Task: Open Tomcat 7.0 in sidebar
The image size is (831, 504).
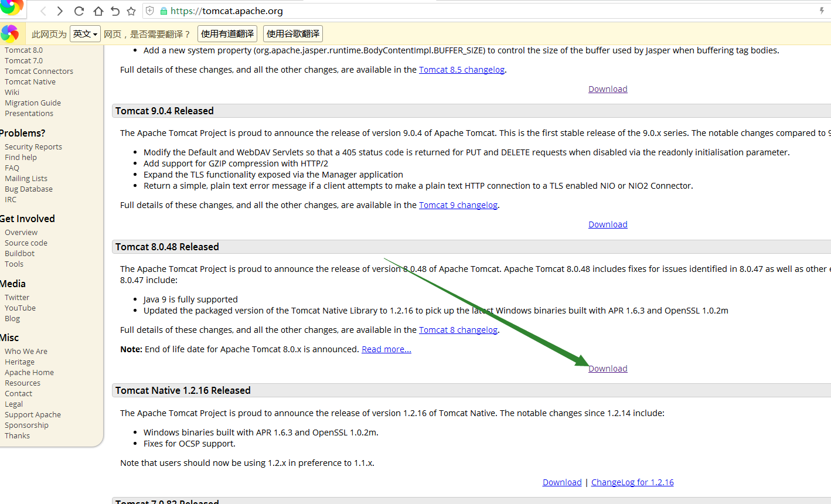Action: pyautogui.click(x=23, y=61)
